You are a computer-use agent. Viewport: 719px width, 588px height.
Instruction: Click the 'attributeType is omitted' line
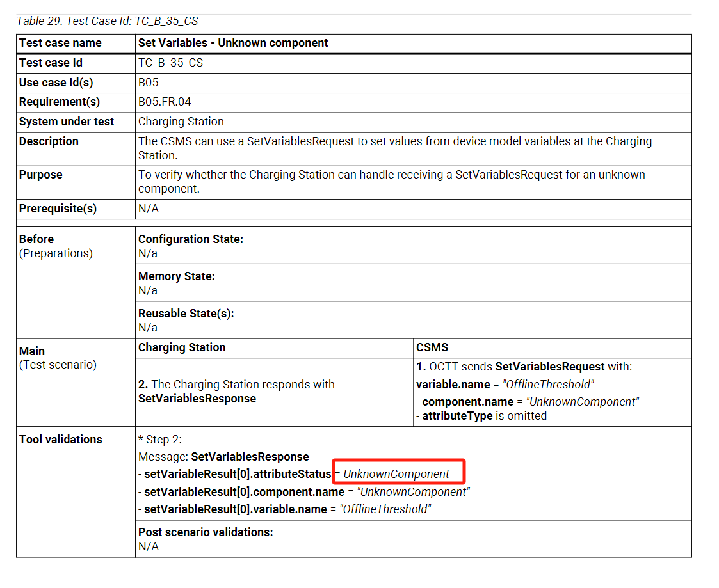(x=481, y=416)
